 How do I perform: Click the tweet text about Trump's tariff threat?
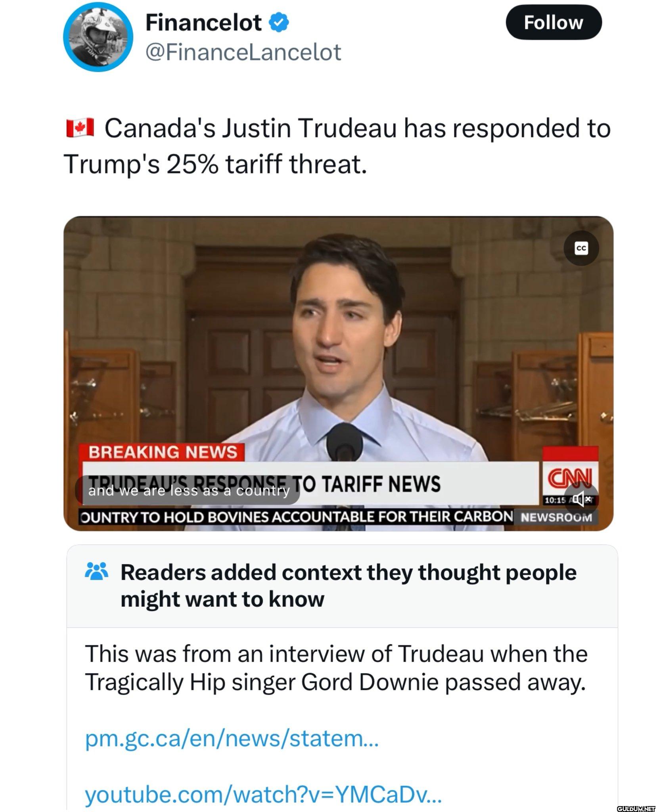337,146
